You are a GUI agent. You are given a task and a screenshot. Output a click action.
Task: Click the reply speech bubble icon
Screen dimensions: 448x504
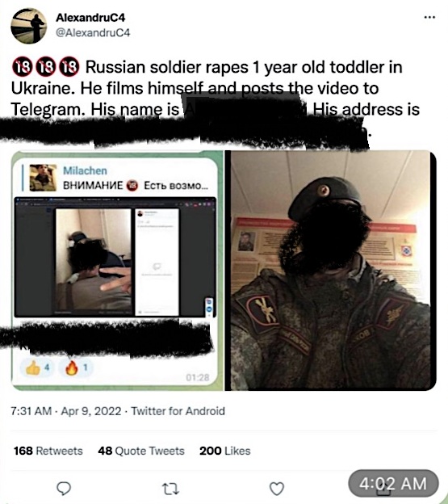(x=64, y=489)
